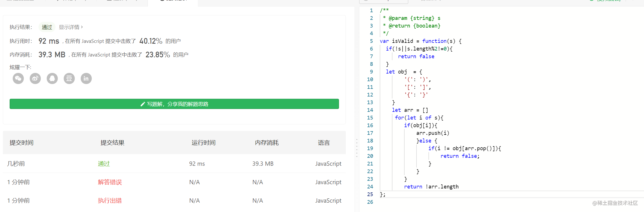
Task: Click the panel divider drag handle
Action: click(357, 148)
